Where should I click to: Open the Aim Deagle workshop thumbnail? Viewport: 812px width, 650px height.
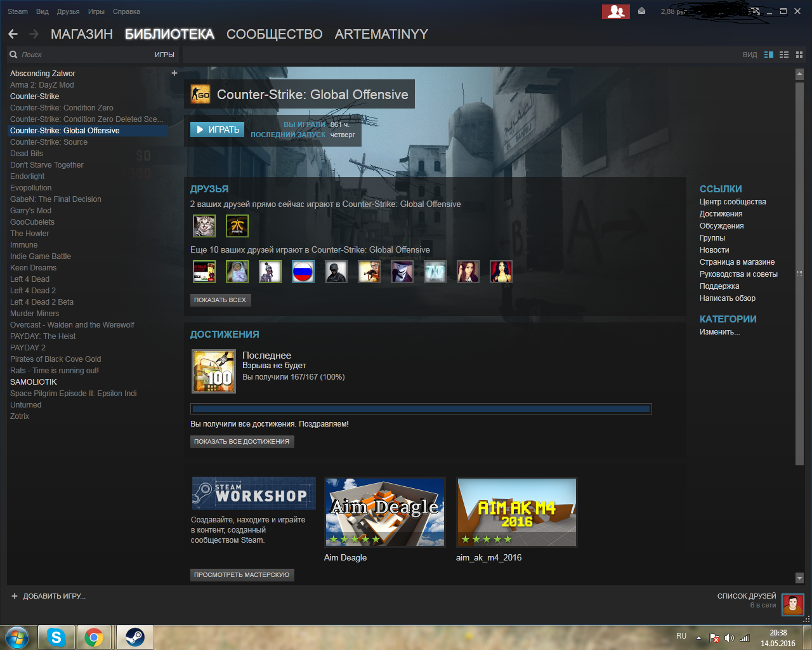pyautogui.click(x=385, y=512)
